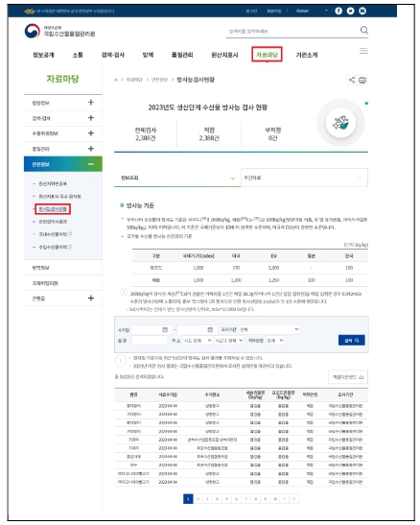Select the 원산지표시 main menu item
This screenshot has height=525, width=420.
coord(224,55)
